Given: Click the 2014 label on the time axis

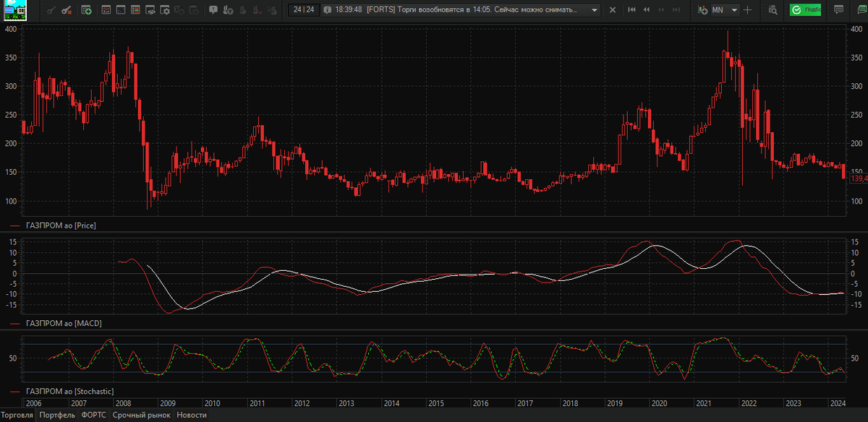Looking at the screenshot, I should [391, 403].
